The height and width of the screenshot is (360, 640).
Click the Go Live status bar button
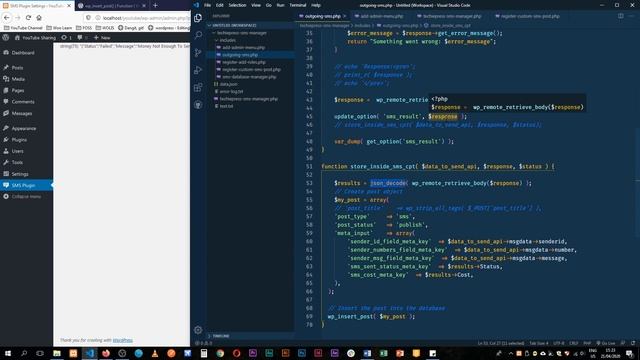(x=605, y=343)
